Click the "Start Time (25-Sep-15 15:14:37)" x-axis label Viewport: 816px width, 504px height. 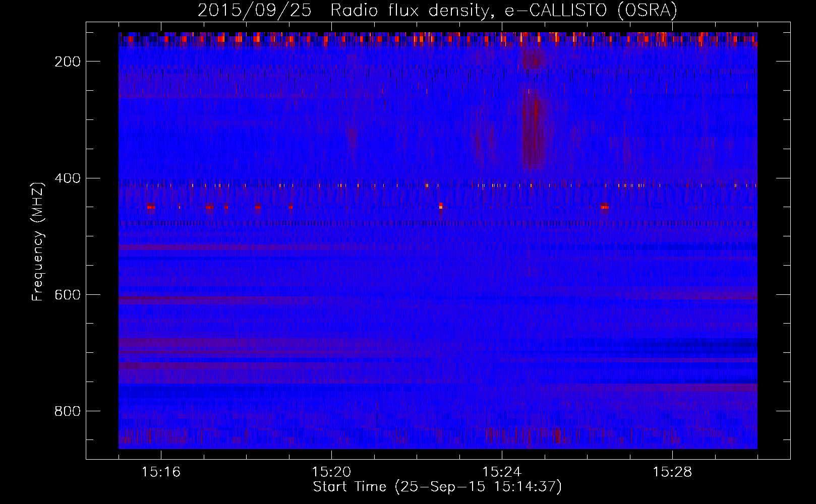tap(437, 487)
